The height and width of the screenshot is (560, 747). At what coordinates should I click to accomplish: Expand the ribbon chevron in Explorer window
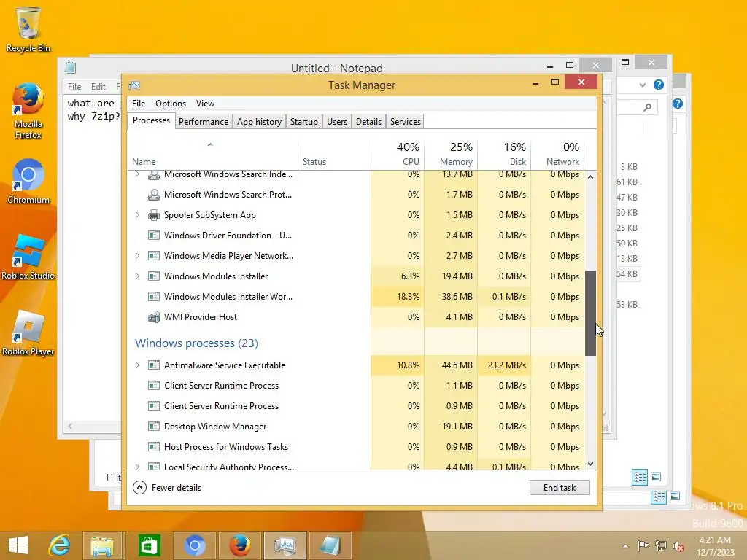click(642, 85)
